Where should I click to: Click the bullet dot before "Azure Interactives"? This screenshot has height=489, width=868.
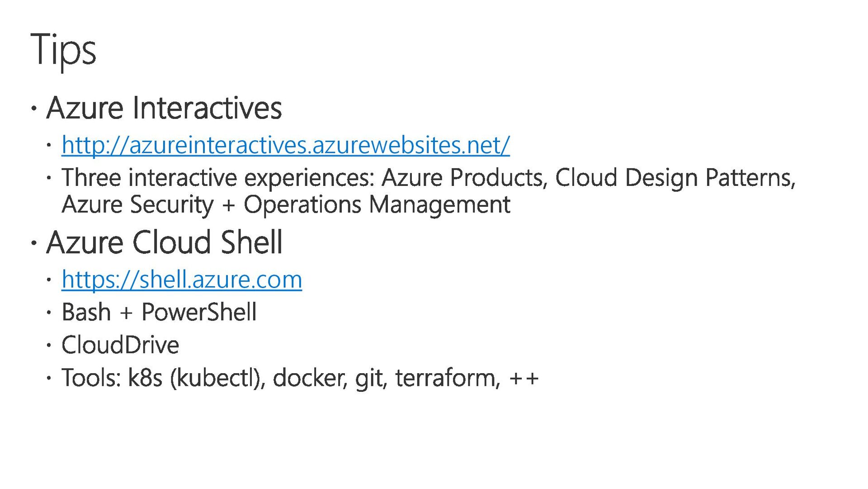(x=34, y=109)
